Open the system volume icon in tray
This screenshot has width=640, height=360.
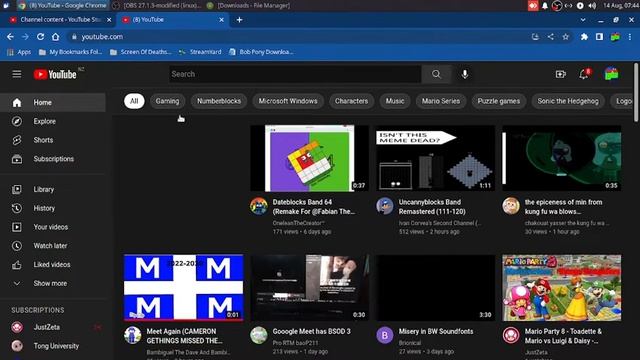(x=592, y=6)
